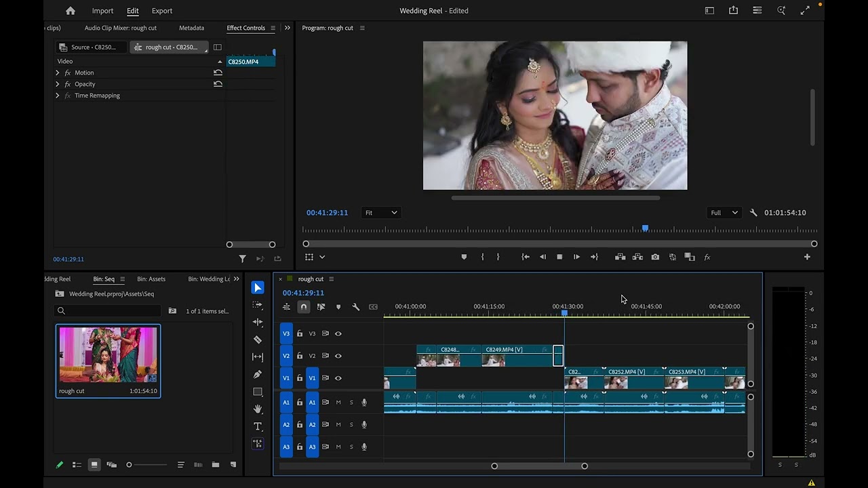Reset Opacity effect parameters

tap(218, 84)
